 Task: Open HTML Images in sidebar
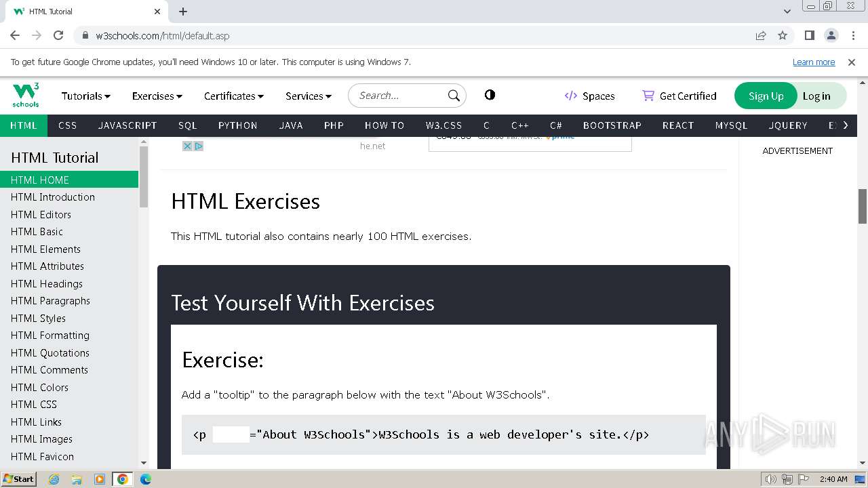69,439
